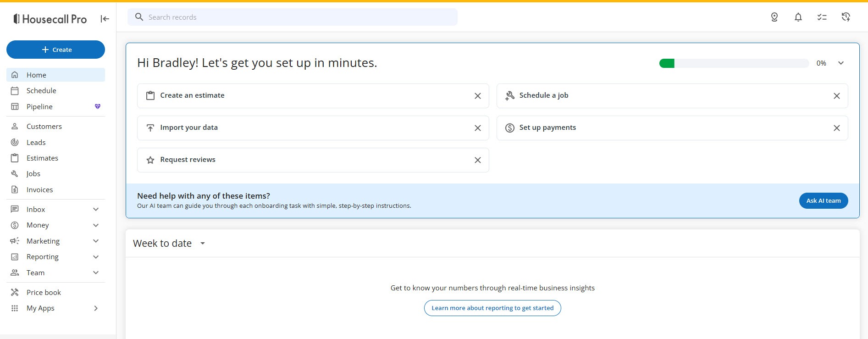Collapse the setup panel with the chevron
Viewport: 868px width, 339px height.
841,63
